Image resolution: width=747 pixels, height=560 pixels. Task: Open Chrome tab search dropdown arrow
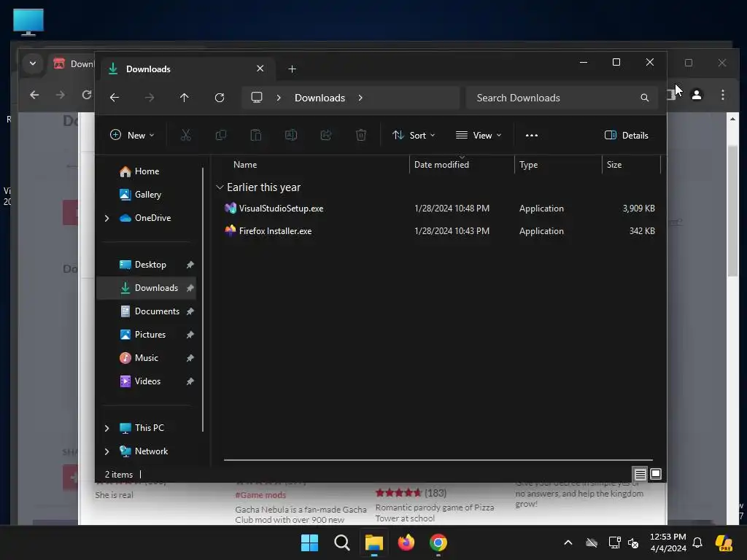point(33,63)
